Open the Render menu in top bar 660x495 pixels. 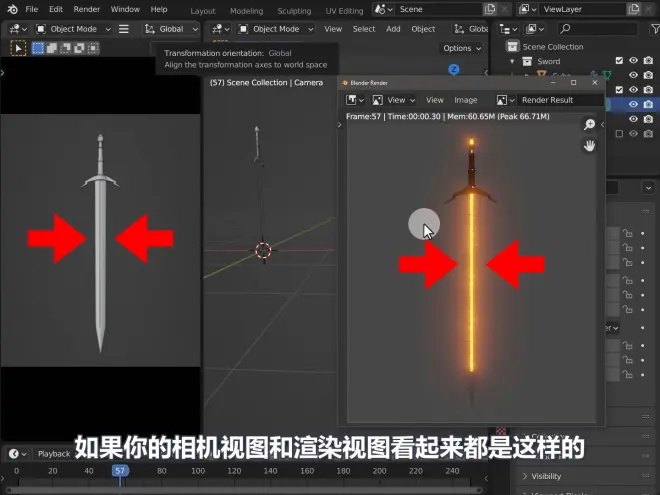coord(86,9)
